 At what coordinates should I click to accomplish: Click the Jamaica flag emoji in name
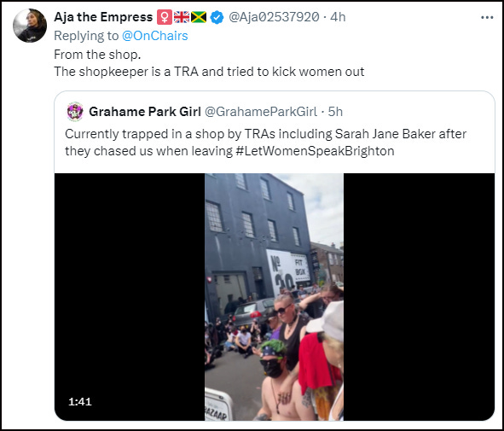pyautogui.click(x=199, y=17)
